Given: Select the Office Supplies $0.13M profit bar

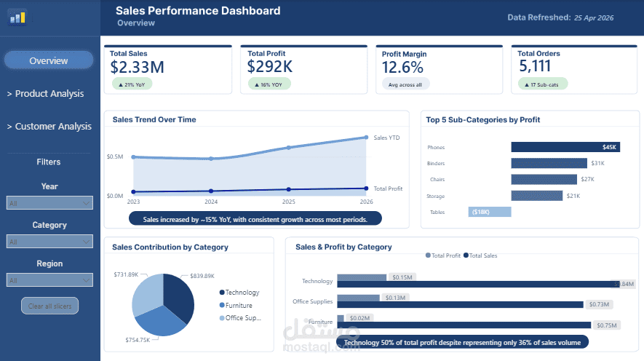Looking at the screenshot, I should 358,298.
